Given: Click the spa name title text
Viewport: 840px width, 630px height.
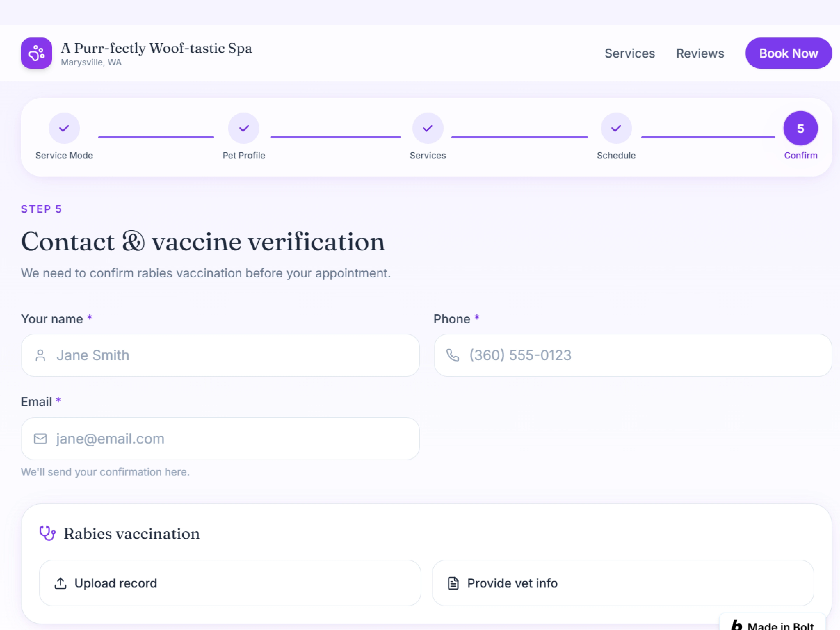Looking at the screenshot, I should (x=156, y=48).
